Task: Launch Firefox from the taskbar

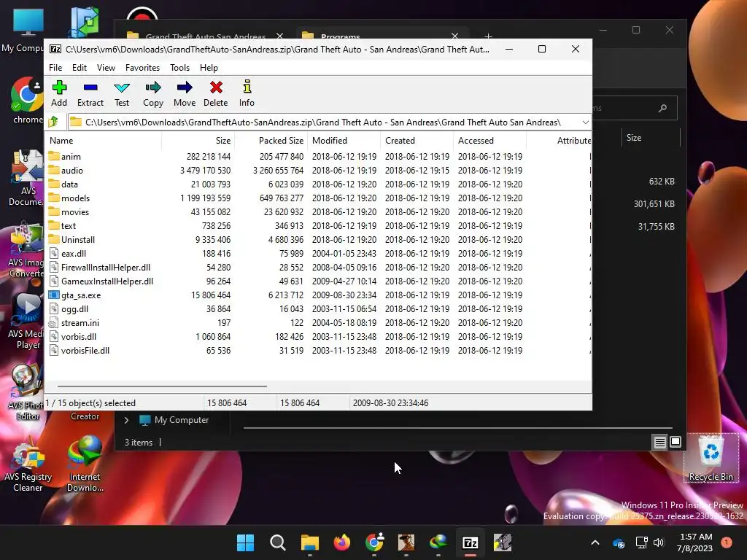Action: point(341,542)
